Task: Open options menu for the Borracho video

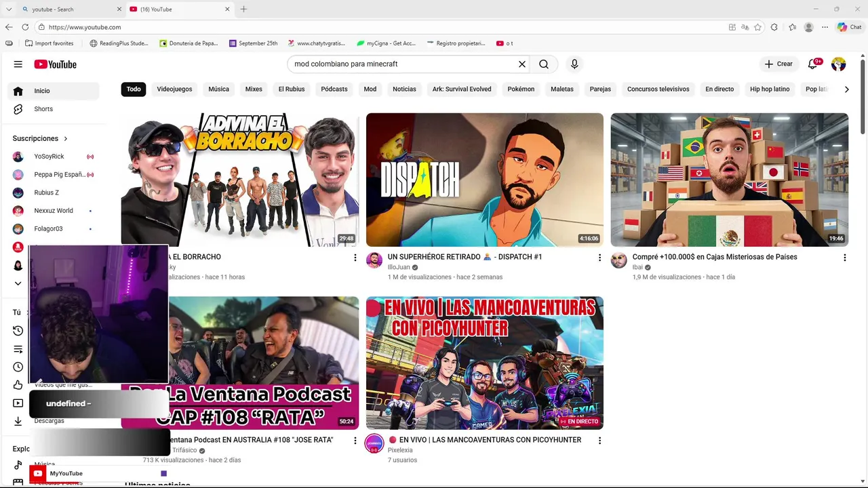Action: pos(355,258)
